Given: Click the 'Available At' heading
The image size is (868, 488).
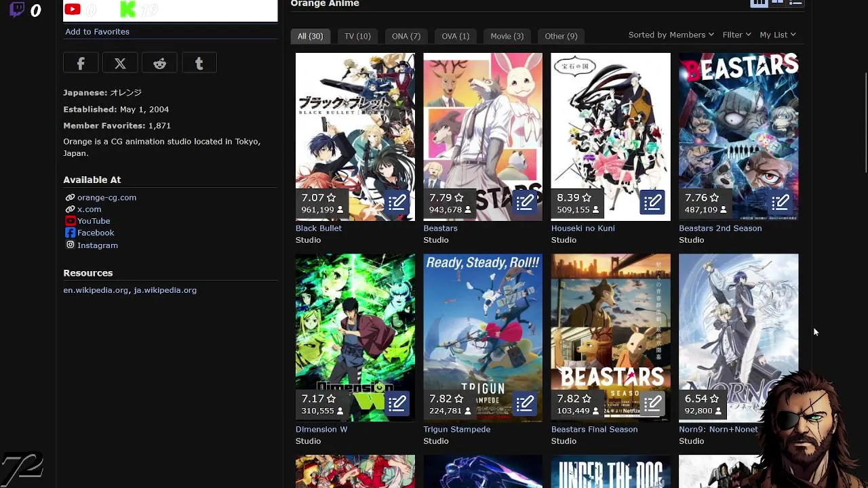Looking at the screenshot, I should [x=92, y=180].
